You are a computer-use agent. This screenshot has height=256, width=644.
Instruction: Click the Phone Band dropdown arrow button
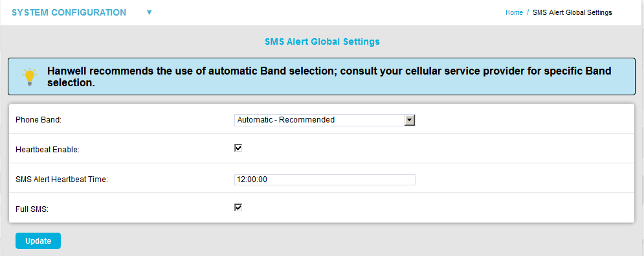[x=410, y=120]
